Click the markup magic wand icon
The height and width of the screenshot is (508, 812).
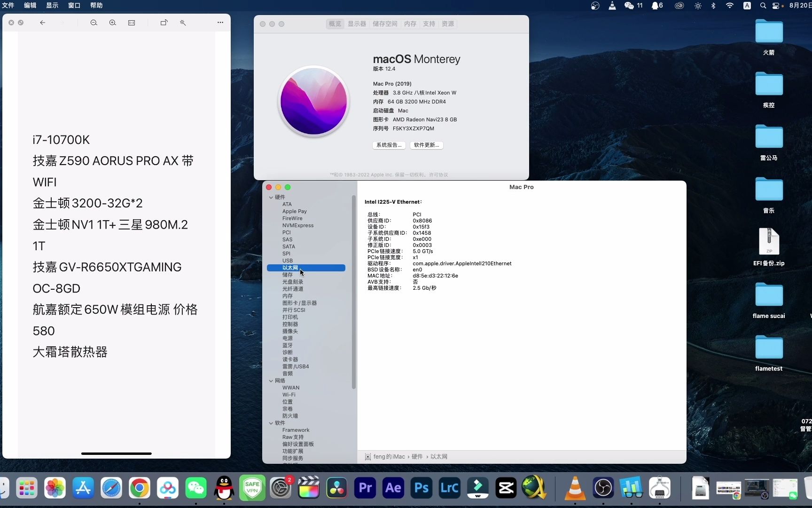point(183,23)
